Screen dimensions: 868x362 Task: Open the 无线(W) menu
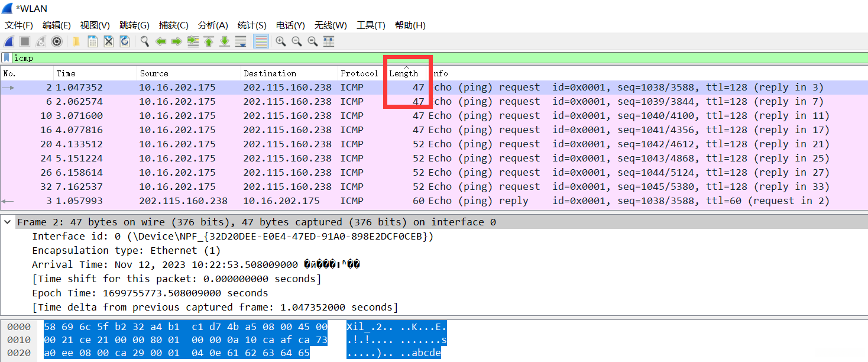pyautogui.click(x=331, y=25)
